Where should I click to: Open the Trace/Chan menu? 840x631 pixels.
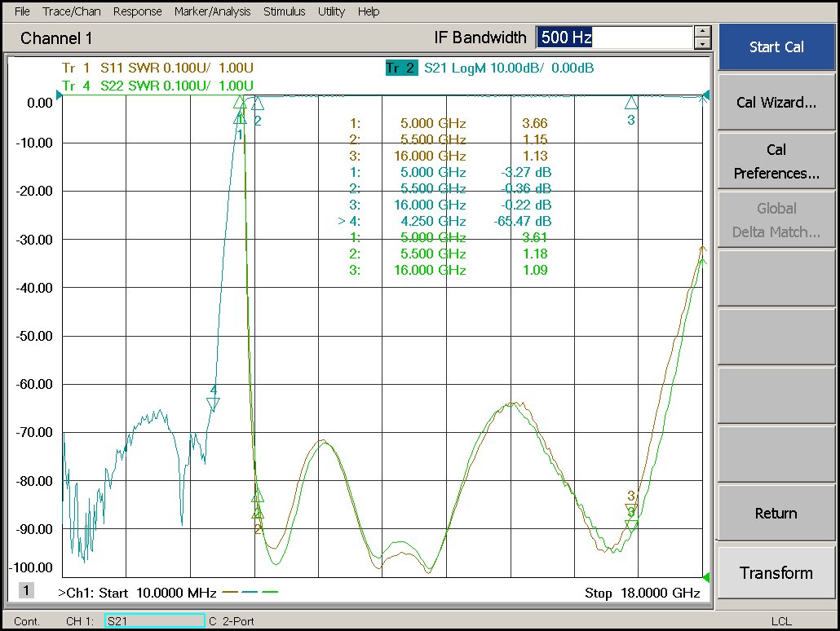click(71, 11)
